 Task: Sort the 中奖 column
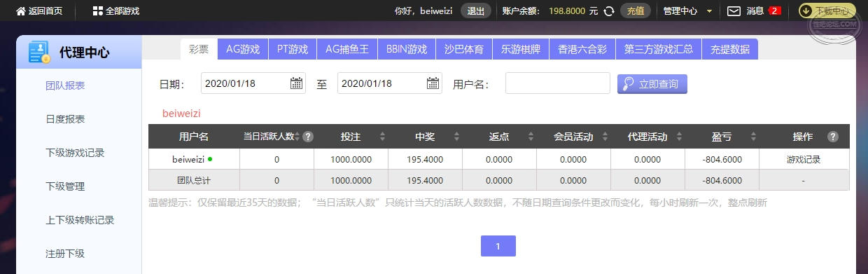tap(456, 137)
